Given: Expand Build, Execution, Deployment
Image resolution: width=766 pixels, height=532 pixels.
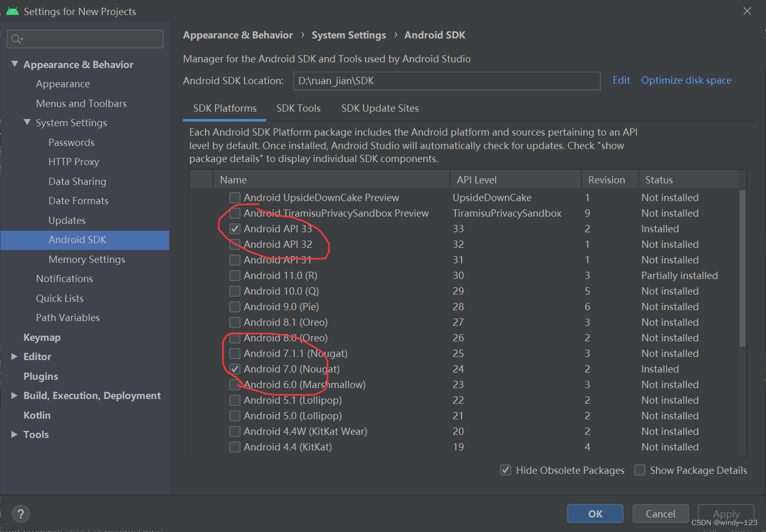Looking at the screenshot, I should coord(14,395).
